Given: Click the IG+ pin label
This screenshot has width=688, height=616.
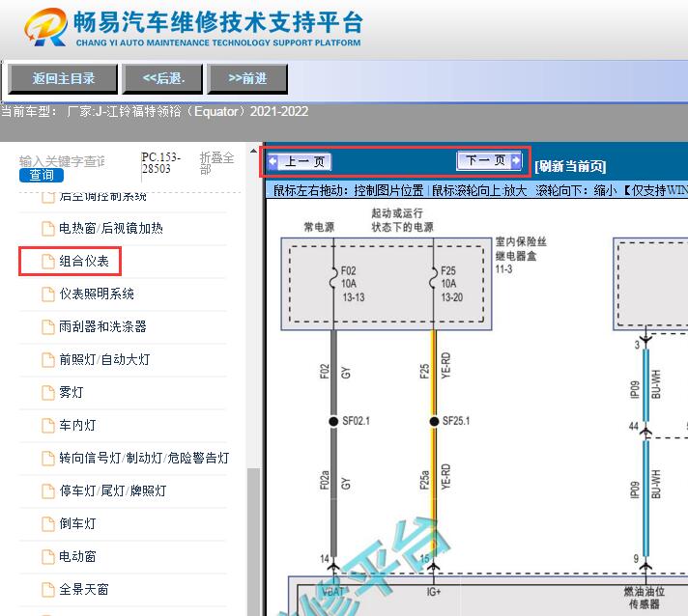Looking at the screenshot, I should coord(434,592).
